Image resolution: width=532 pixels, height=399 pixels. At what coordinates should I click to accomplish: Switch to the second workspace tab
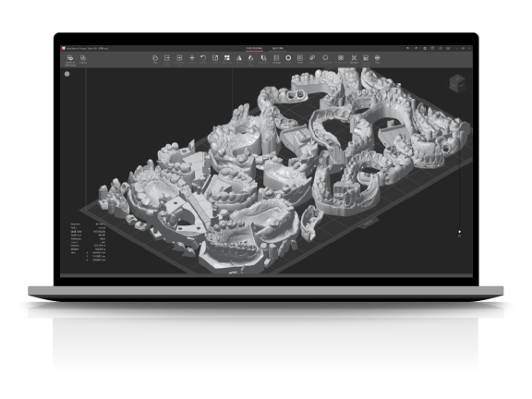tap(277, 49)
